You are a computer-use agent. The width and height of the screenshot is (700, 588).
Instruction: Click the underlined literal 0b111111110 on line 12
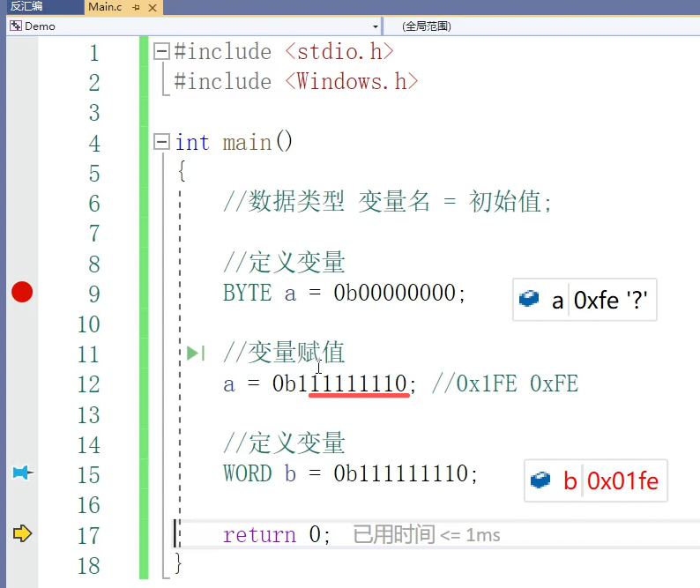[x=339, y=384]
